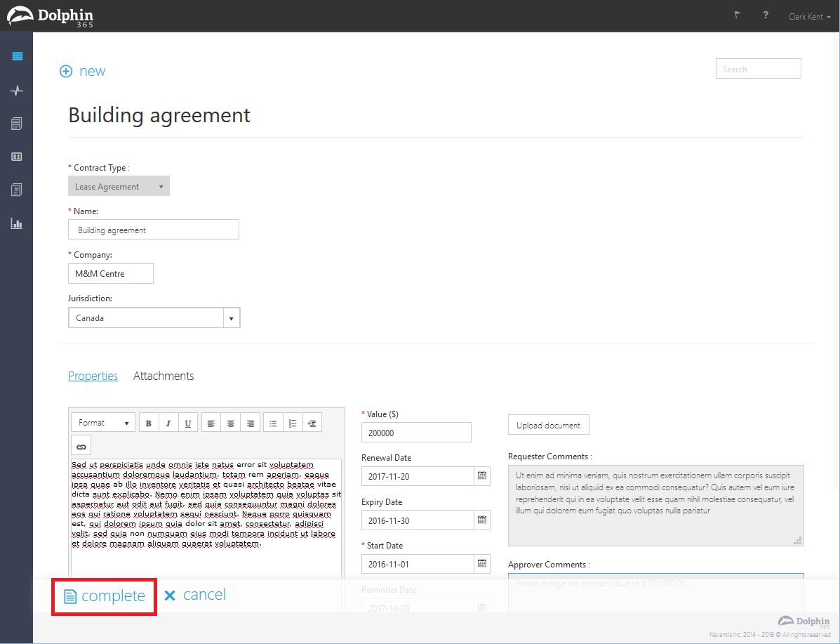Toggle italic formatting in the editor

[168, 423]
